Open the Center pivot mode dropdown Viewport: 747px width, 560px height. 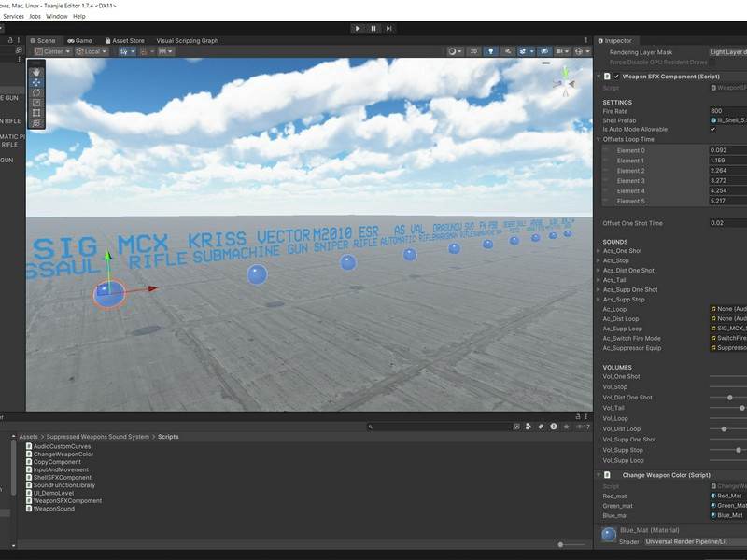click(53, 51)
